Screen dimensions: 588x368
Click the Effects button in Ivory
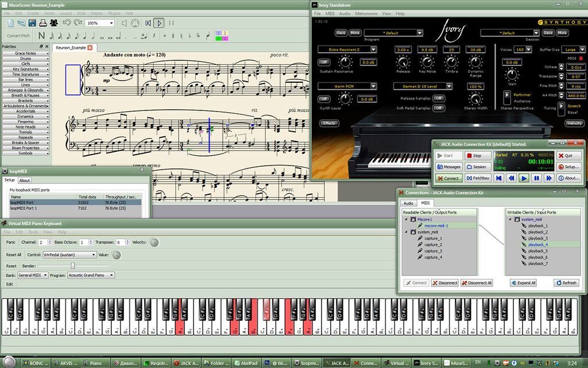pos(329,123)
